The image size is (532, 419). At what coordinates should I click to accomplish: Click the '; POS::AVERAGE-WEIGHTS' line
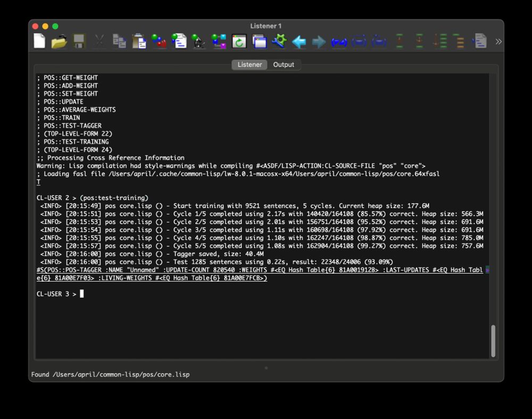(x=76, y=110)
